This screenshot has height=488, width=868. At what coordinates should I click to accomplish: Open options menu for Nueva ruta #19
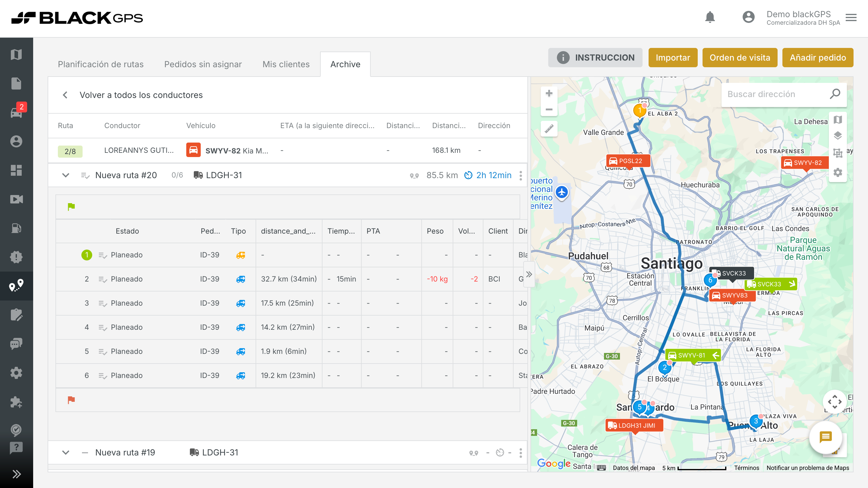(x=520, y=453)
